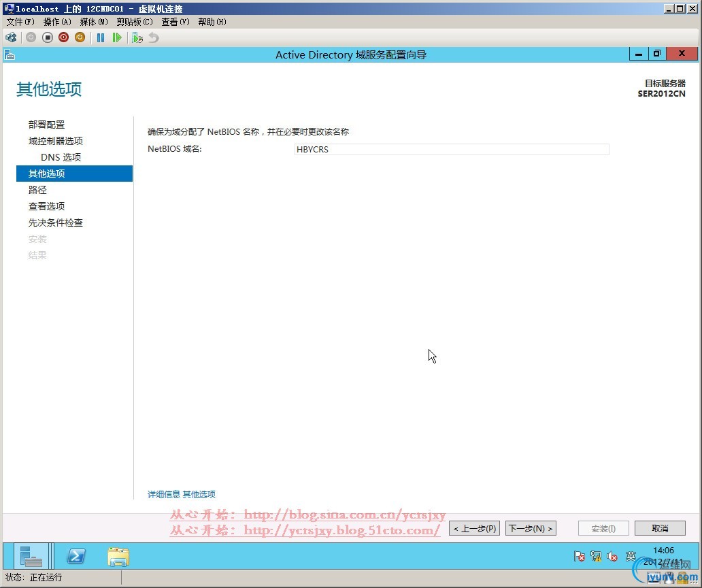Click the disabled 安装 sidebar step
The height and width of the screenshot is (588, 702).
tap(37, 239)
